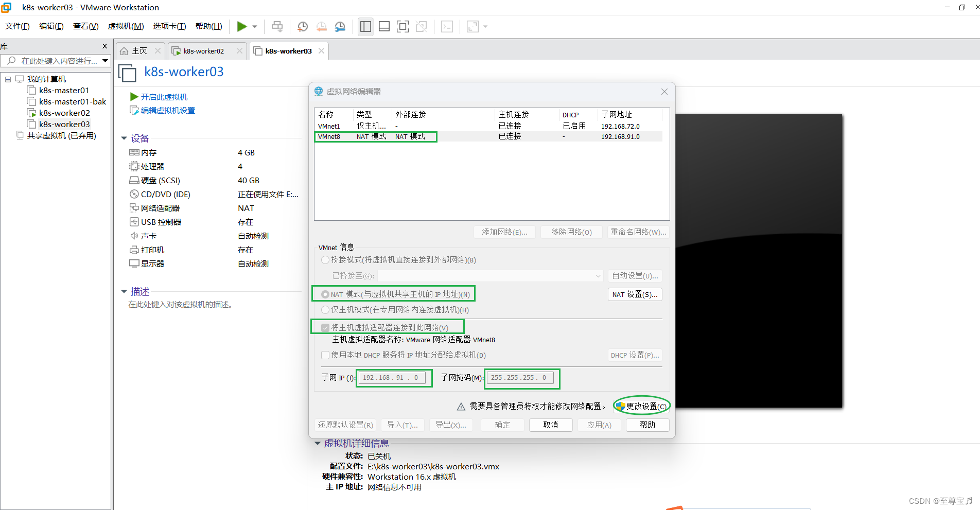Click the revert to snapshot toolbar icon
This screenshot has height=510, width=980.
(322, 26)
